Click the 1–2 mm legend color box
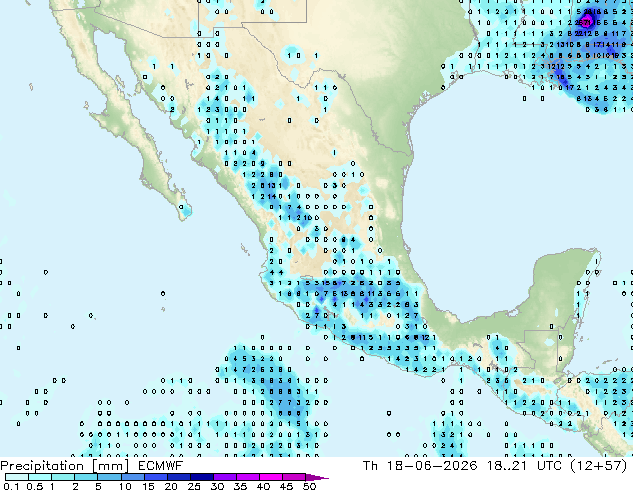The height and width of the screenshot is (490, 634). click(x=63, y=477)
